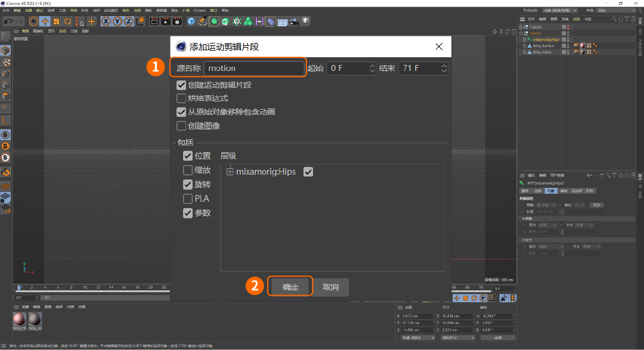Open Render Settings clapperboard gear icon
644x350 pixels.
[x=177, y=21]
